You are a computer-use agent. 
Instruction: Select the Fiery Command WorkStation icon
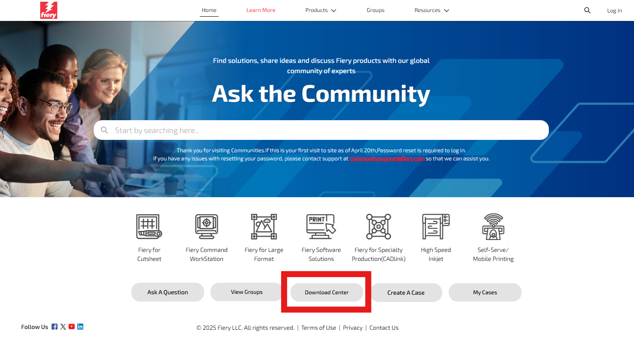pos(207,226)
